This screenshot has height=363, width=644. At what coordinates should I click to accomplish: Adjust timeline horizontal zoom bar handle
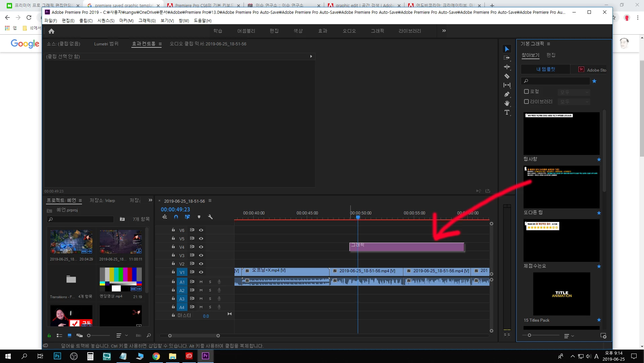click(218, 336)
